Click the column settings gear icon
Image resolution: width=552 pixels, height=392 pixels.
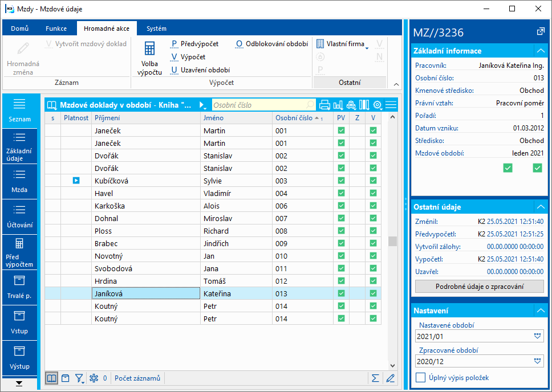click(377, 105)
